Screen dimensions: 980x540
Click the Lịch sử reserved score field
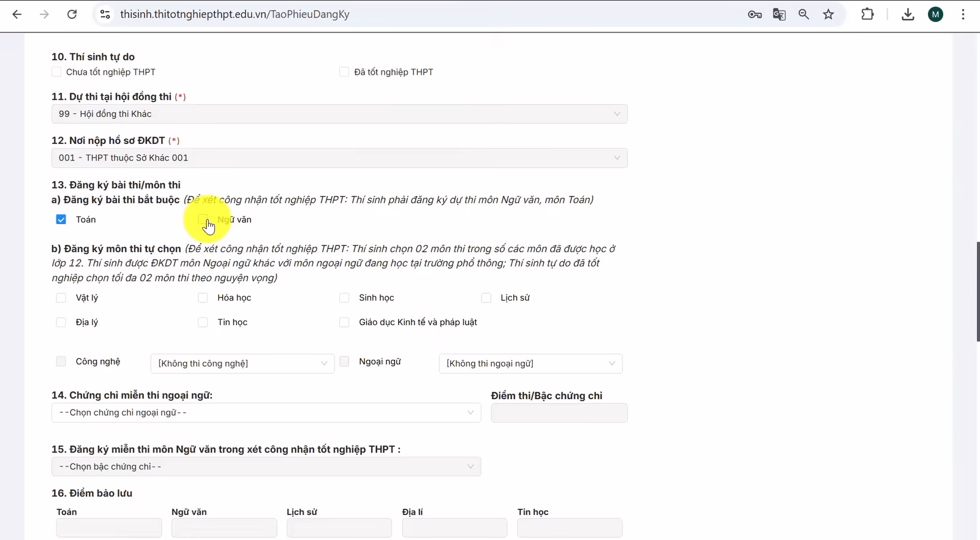[x=339, y=528]
